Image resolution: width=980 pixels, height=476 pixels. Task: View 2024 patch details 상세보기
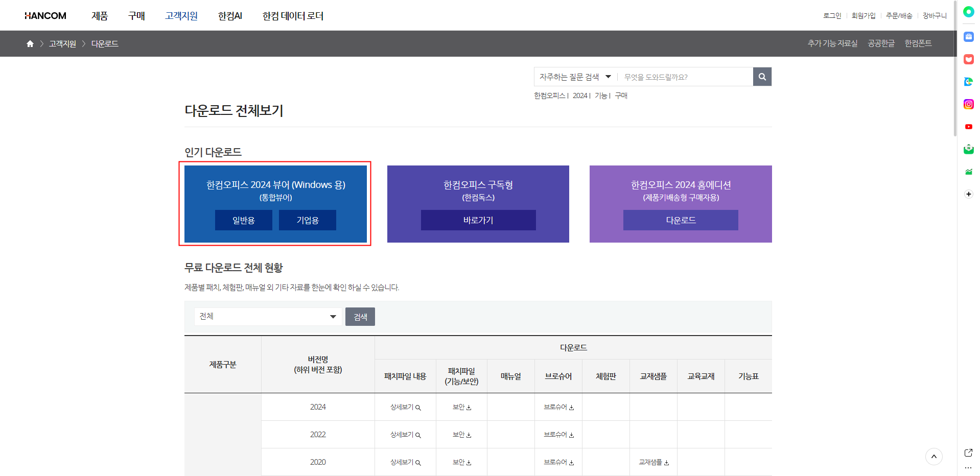tap(405, 407)
